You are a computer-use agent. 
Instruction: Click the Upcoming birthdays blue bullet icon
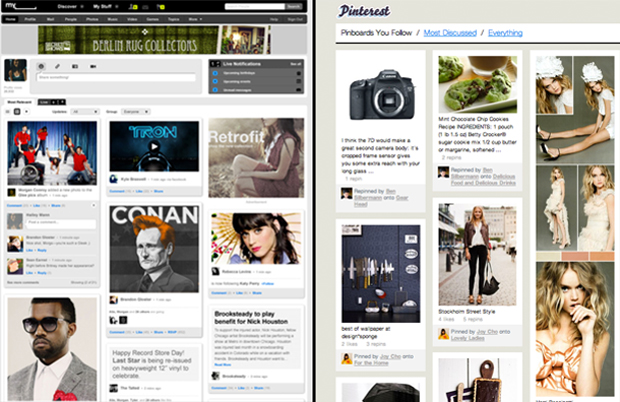215,73
